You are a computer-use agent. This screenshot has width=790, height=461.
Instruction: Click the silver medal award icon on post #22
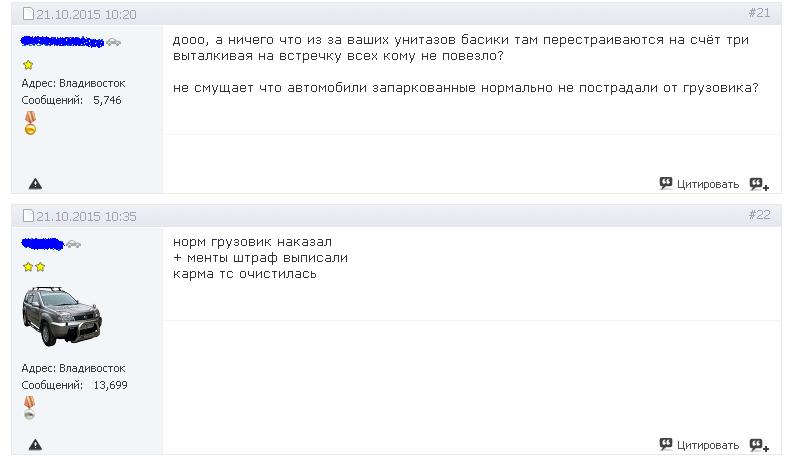[x=30, y=407]
